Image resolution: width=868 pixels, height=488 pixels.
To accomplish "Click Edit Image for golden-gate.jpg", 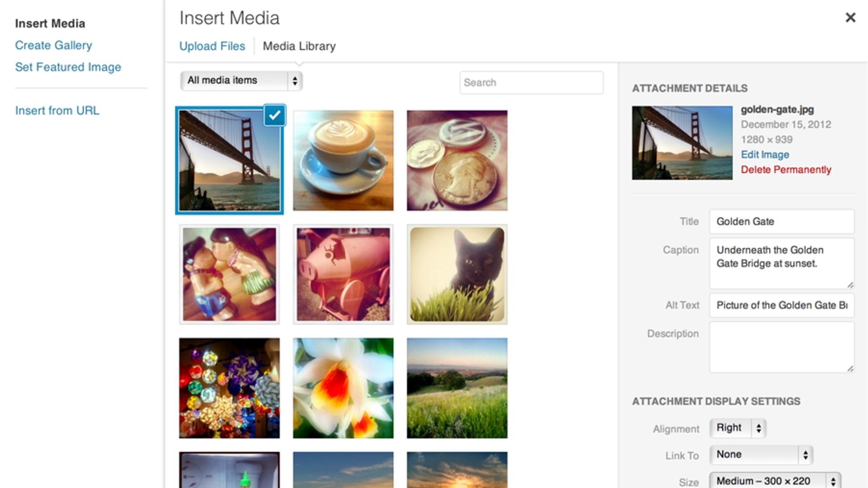I will pyautogui.click(x=764, y=154).
